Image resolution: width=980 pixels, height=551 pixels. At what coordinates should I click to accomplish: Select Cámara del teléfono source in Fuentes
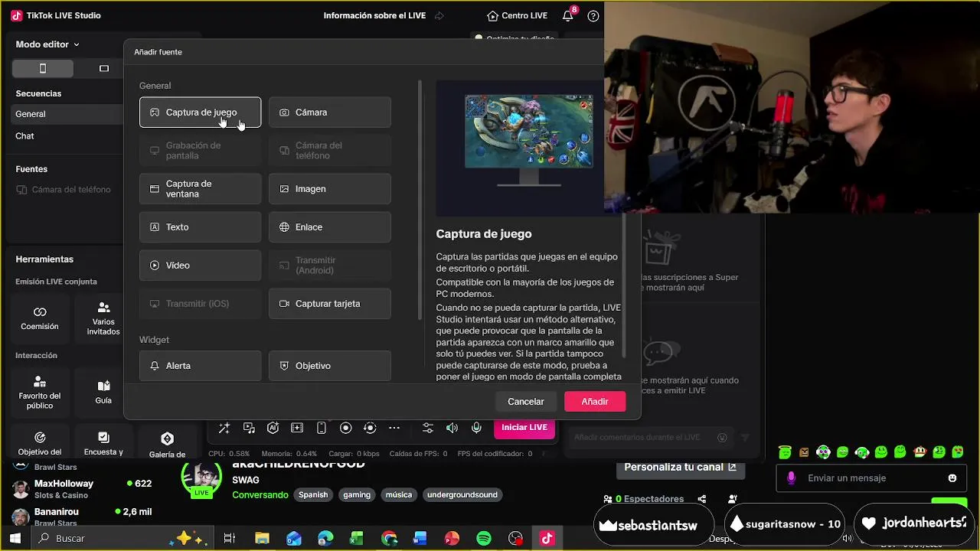tap(65, 190)
